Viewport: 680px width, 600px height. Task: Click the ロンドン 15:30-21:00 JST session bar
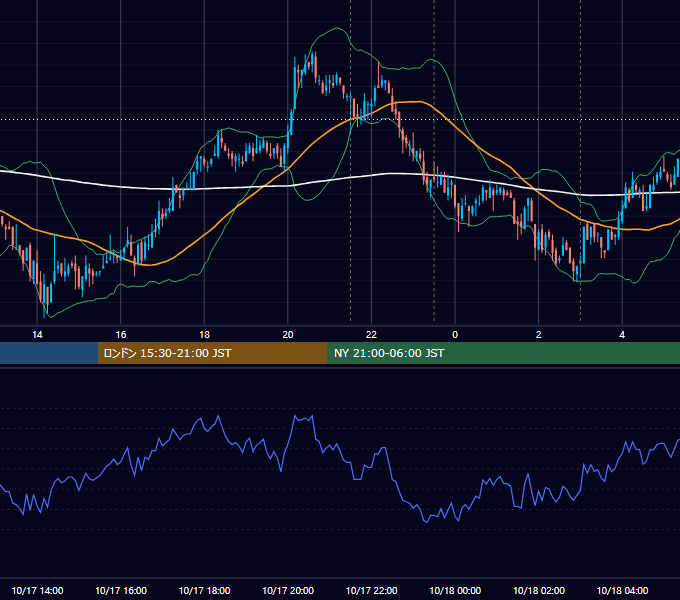click(212, 353)
